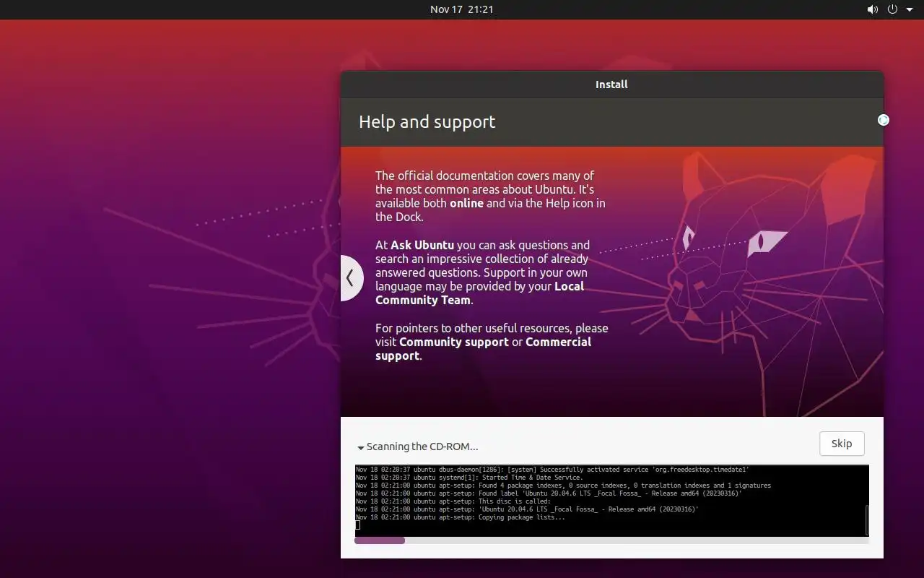This screenshot has height=578, width=924.
Task: Open the sound volume indicator
Action: tap(873, 9)
